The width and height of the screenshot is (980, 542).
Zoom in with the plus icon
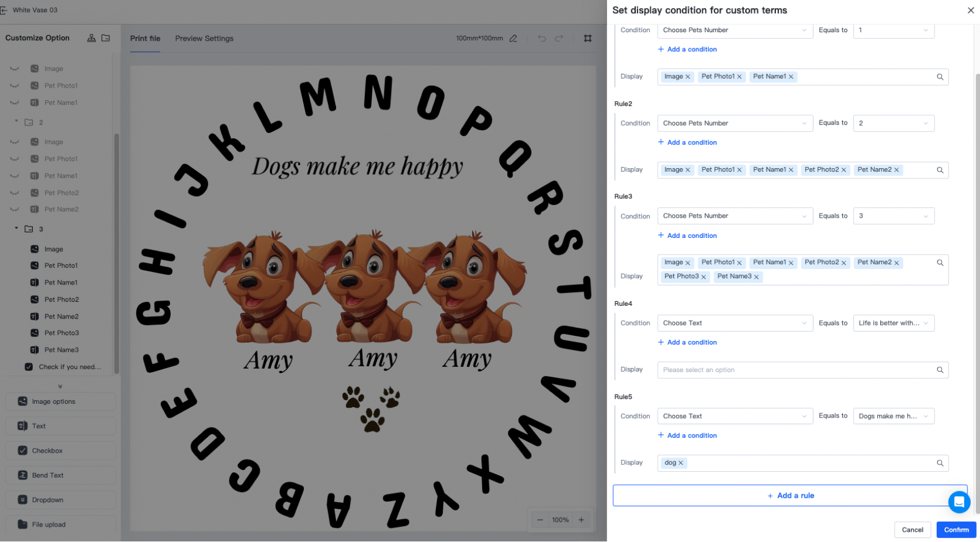[581, 520]
